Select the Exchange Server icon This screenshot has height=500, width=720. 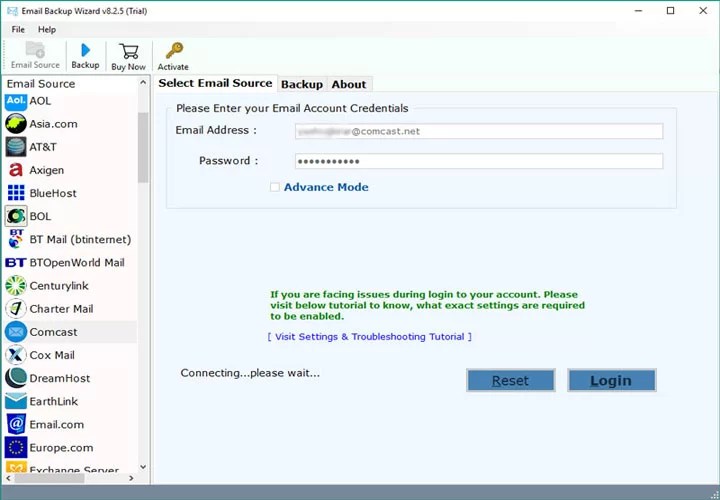coord(16,468)
